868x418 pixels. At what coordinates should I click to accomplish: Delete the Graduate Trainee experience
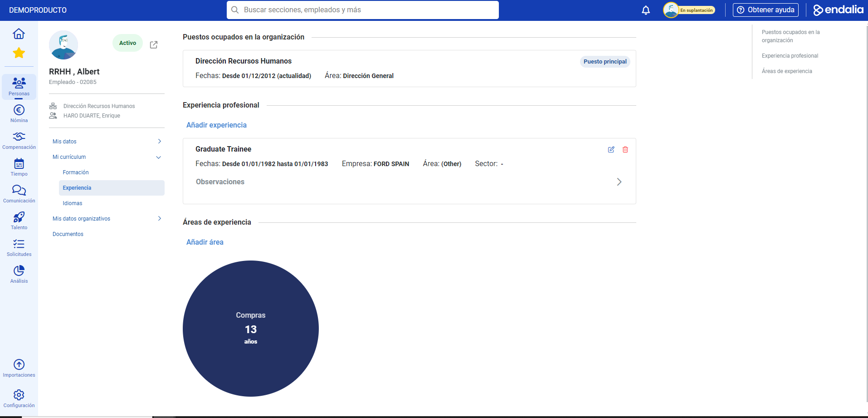pyautogui.click(x=625, y=149)
